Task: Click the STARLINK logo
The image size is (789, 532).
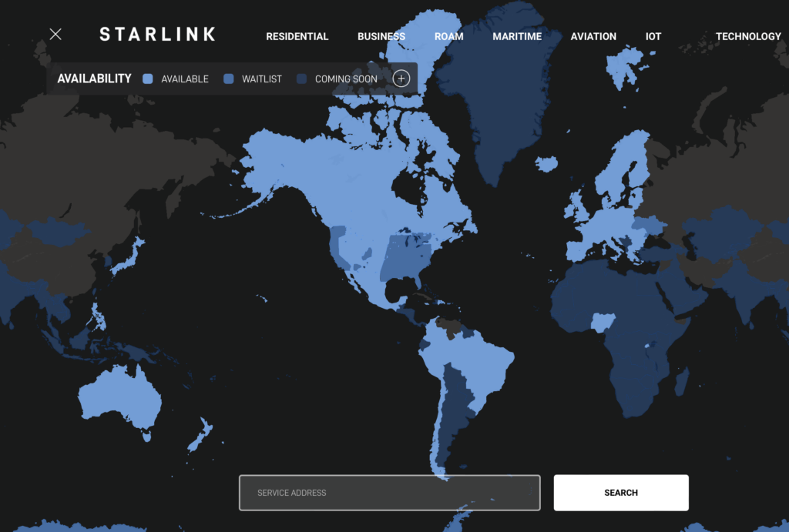Action: point(157,34)
